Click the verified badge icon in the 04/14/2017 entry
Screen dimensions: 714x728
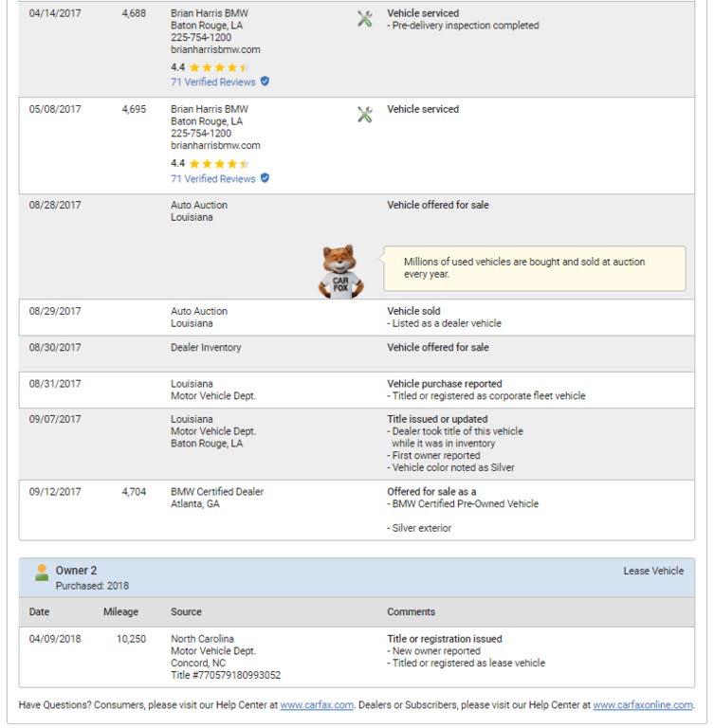pyautogui.click(x=265, y=82)
